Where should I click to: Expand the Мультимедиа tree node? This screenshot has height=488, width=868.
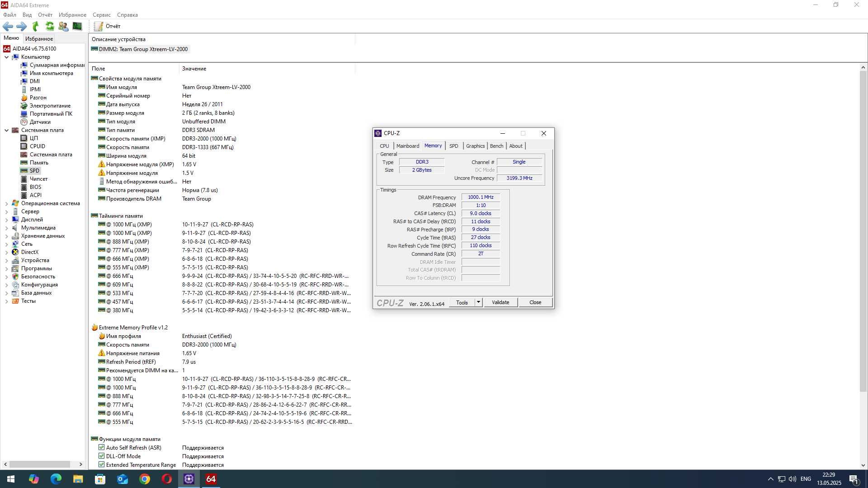6,228
